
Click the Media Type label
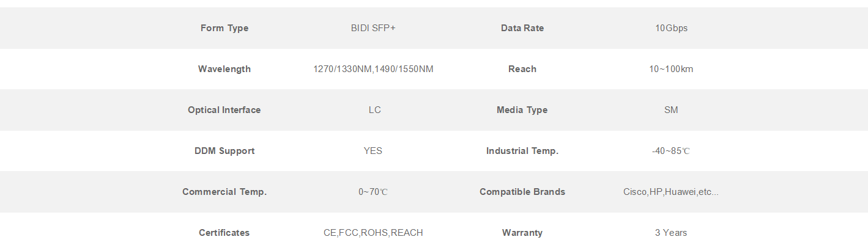coord(522,110)
